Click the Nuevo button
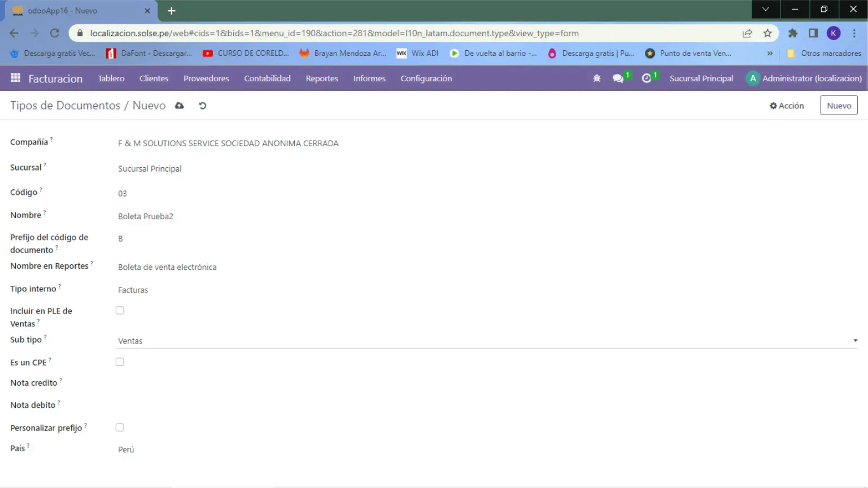Image resolution: width=868 pixels, height=488 pixels. (x=839, y=106)
